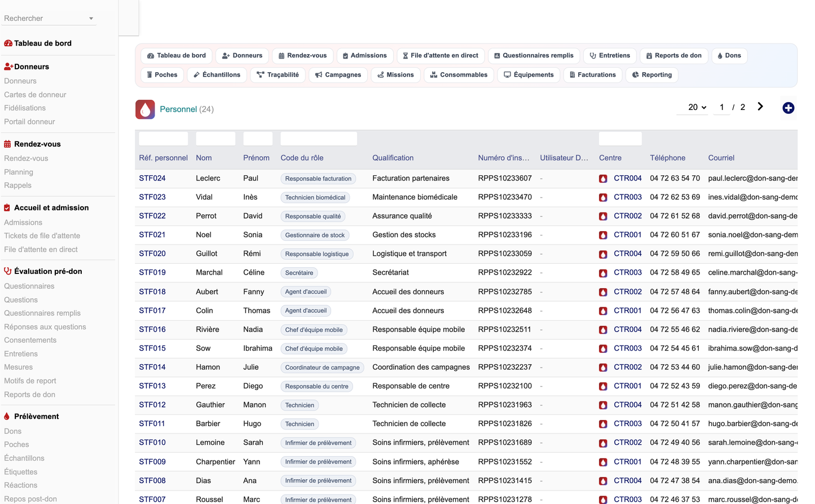815x504 pixels.
Task: Go to next page with chevron arrow
Action: tap(760, 107)
